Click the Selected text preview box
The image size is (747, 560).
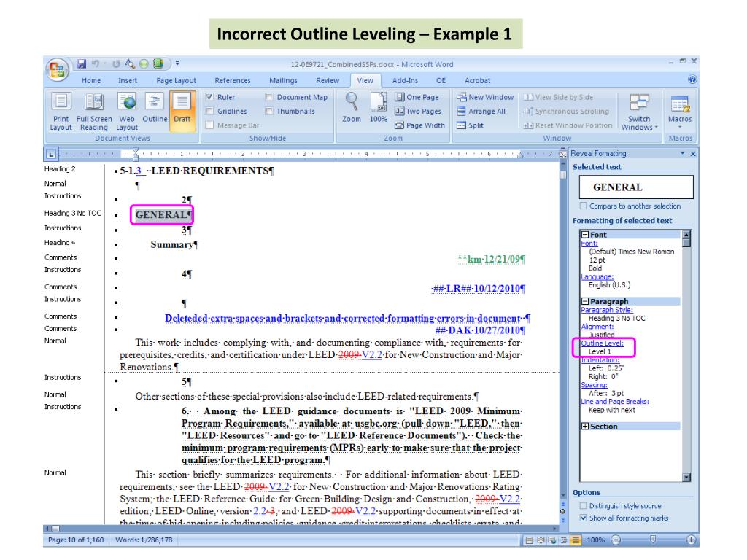636,187
